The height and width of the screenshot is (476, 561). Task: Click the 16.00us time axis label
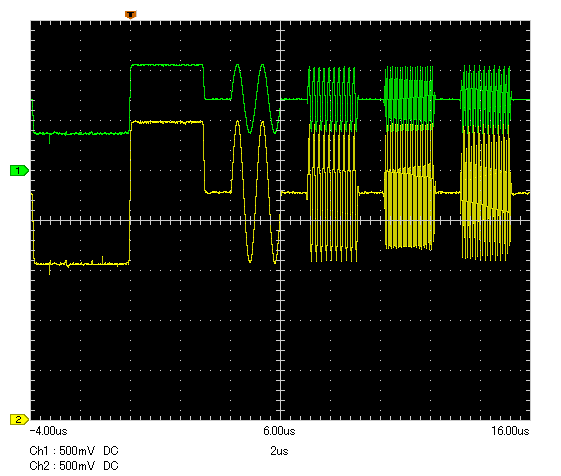click(510, 431)
